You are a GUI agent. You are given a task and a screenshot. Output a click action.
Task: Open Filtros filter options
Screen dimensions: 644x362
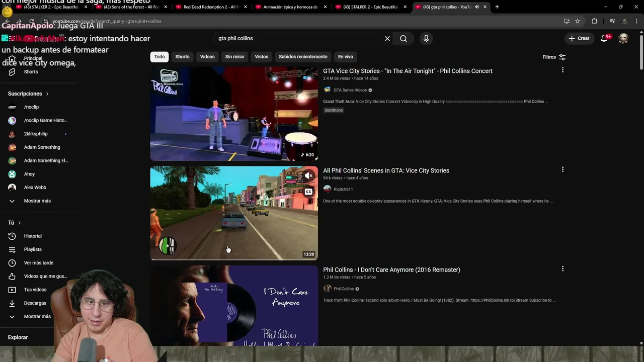click(x=554, y=57)
